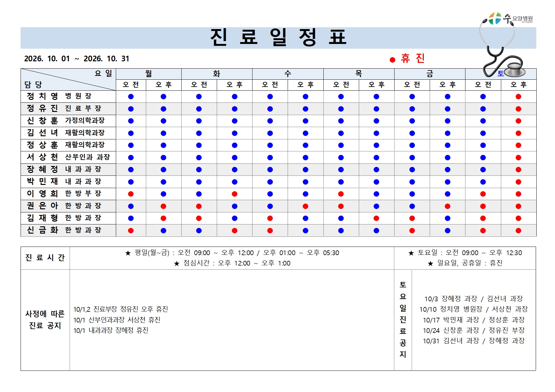
Task: Click the 화 column header
Action: [x=216, y=74]
